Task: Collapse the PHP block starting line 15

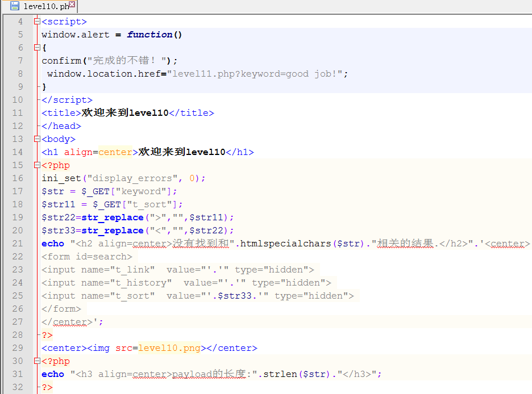Action: point(37,165)
